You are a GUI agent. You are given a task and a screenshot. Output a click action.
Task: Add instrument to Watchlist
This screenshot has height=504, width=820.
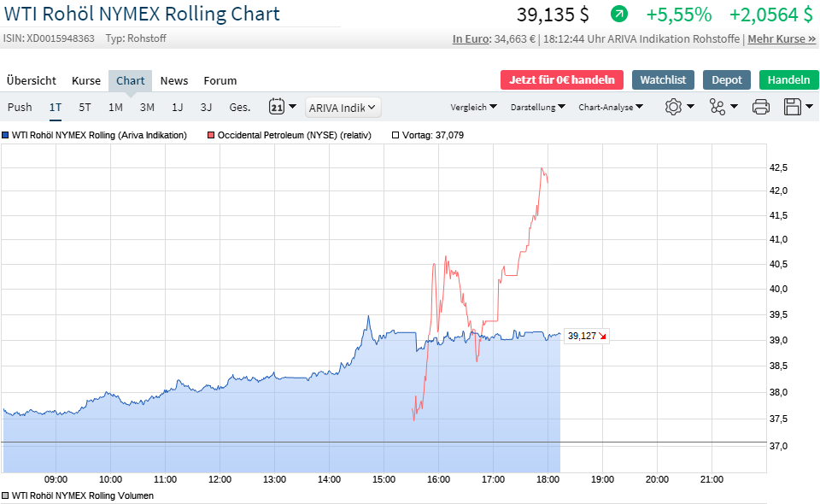pyautogui.click(x=663, y=80)
